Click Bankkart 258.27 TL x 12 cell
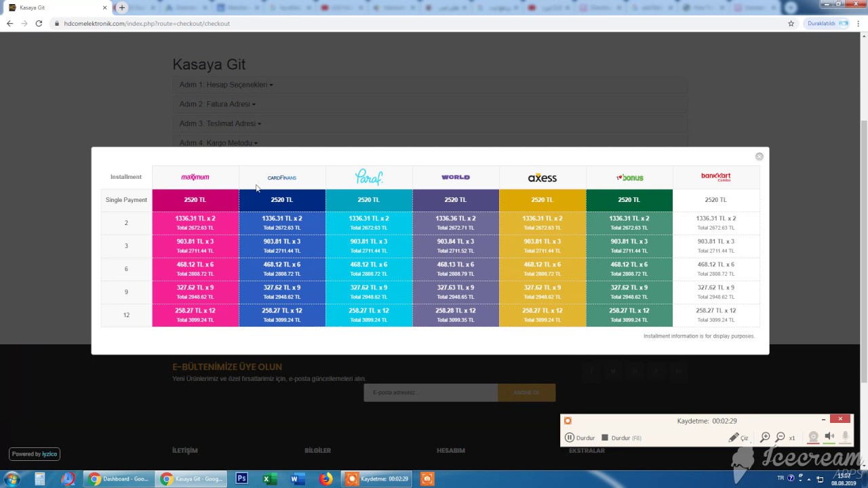The image size is (868, 488). (x=716, y=315)
